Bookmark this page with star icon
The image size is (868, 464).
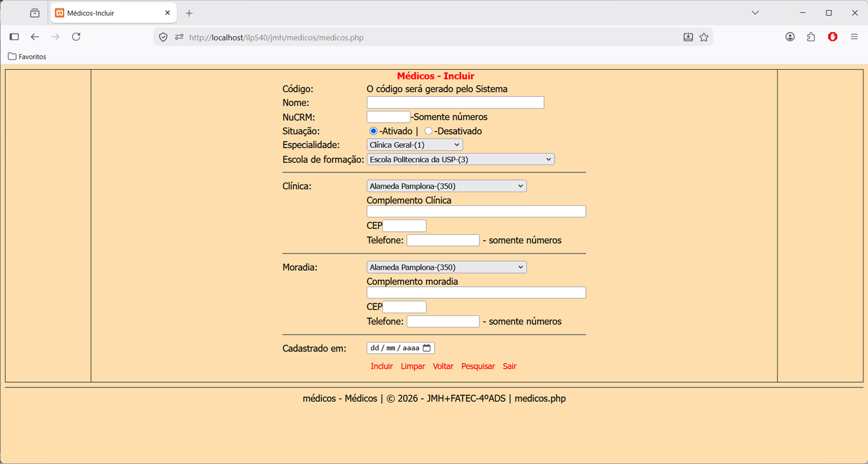pos(704,37)
